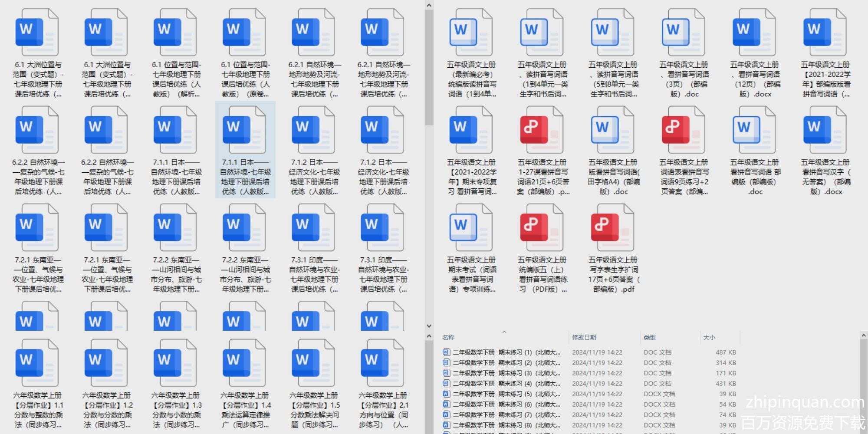Click scroll-down arrow of geography files pane
Viewport: 868px width, 434px height.
pyautogui.click(x=429, y=326)
